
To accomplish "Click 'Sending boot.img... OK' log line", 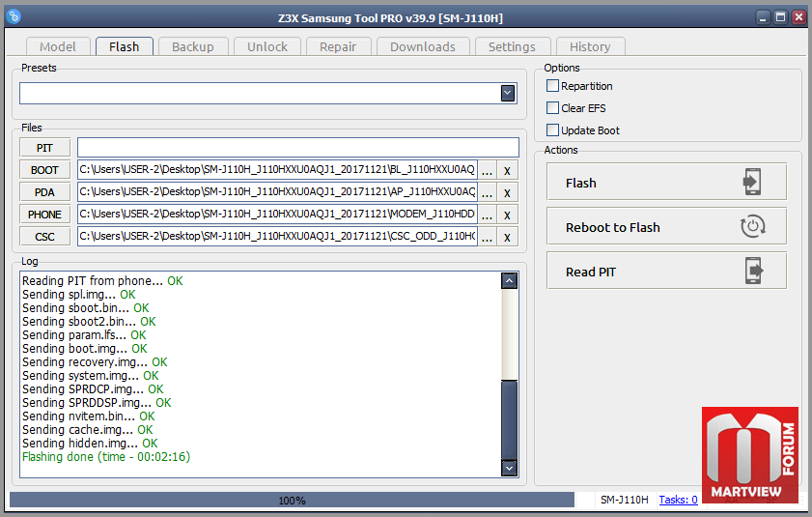I will pyautogui.click(x=85, y=349).
